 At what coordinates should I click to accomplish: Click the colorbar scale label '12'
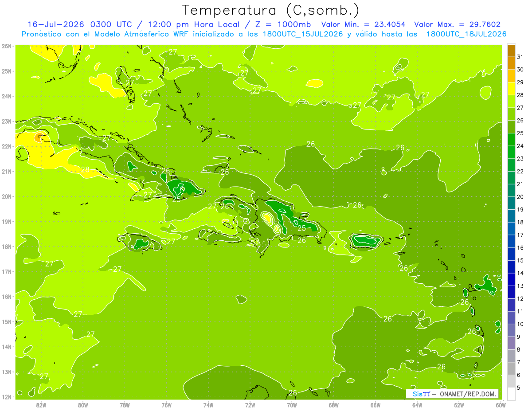520,298
